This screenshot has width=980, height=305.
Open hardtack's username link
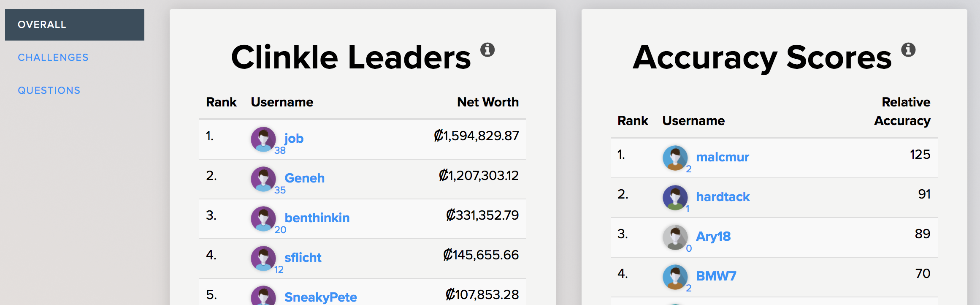coord(723,197)
